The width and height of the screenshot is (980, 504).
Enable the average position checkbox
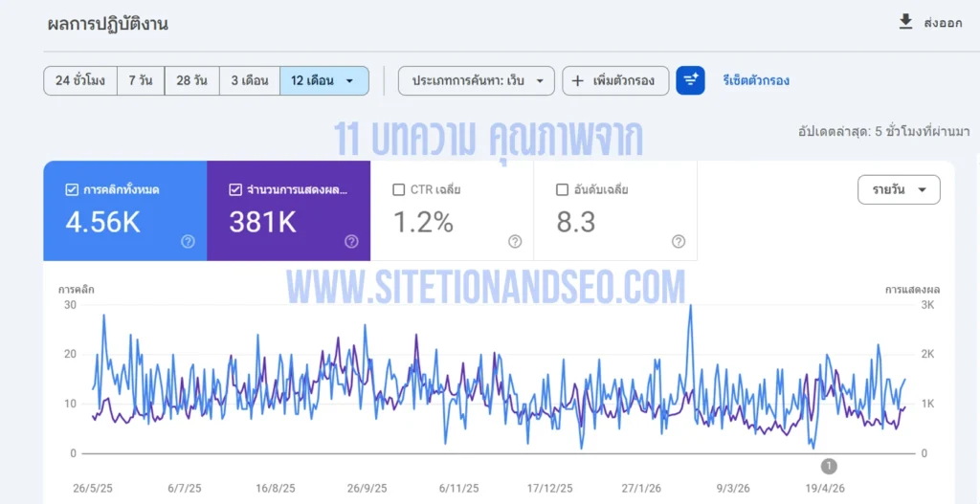click(x=562, y=190)
